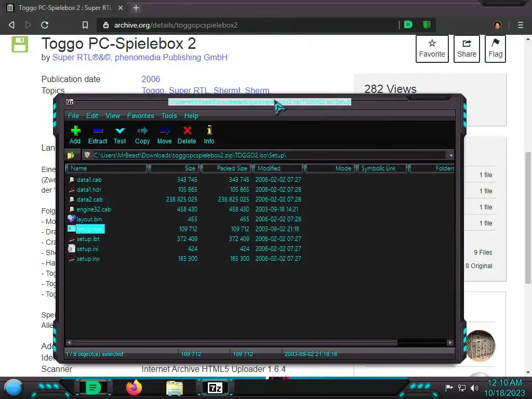Go up one folder level icon
The width and height of the screenshot is (532, 399).
pyautogui.click(x=71, y=155)
